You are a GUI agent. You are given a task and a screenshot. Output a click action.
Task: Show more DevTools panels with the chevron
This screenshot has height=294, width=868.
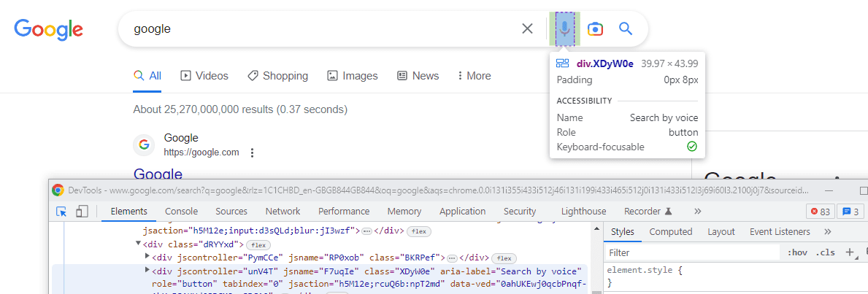[x=697, y=211]
